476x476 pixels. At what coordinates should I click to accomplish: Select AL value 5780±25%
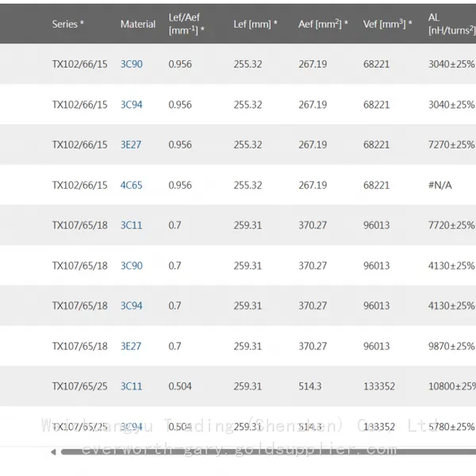tap(451, 427)
